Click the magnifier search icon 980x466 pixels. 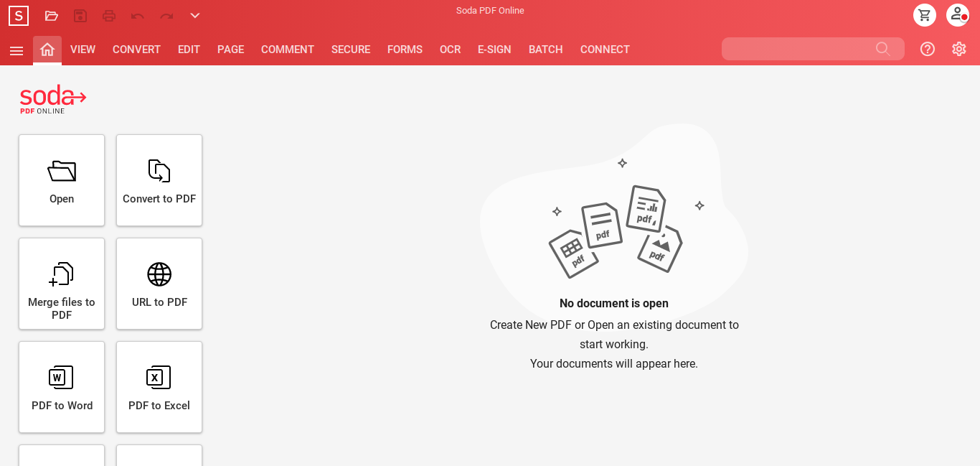[882, 49]
